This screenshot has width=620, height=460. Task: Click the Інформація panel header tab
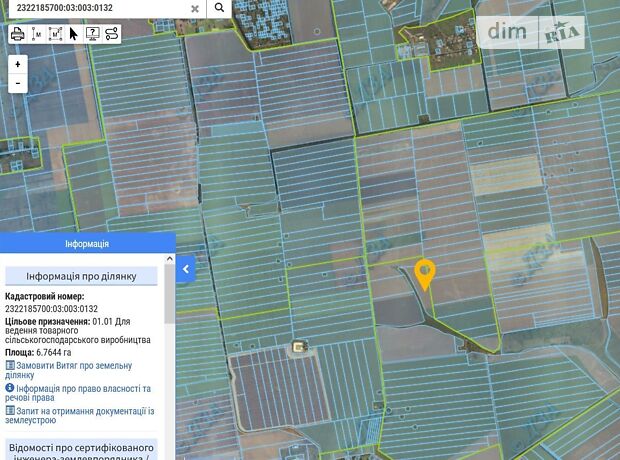tap(87, 244)
